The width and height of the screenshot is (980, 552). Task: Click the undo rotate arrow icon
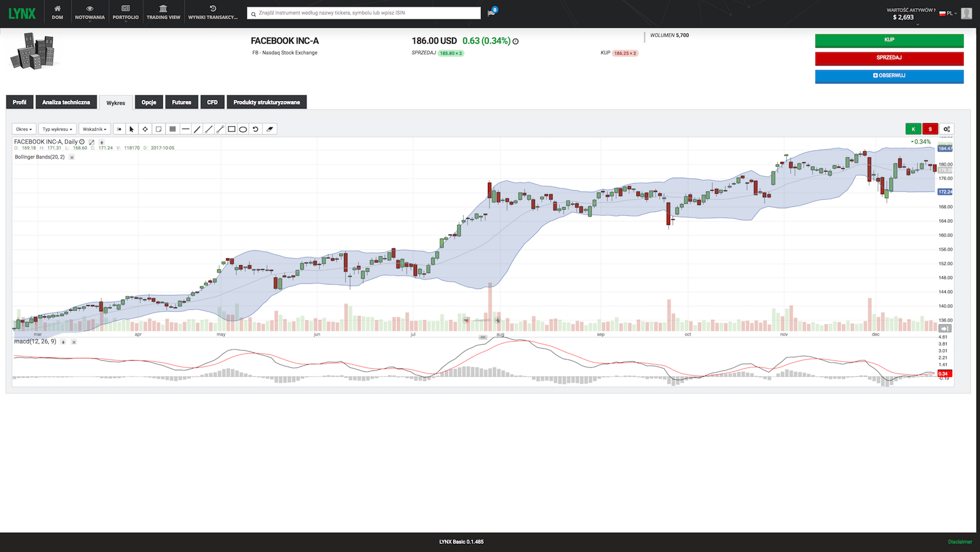click(255, 129)
